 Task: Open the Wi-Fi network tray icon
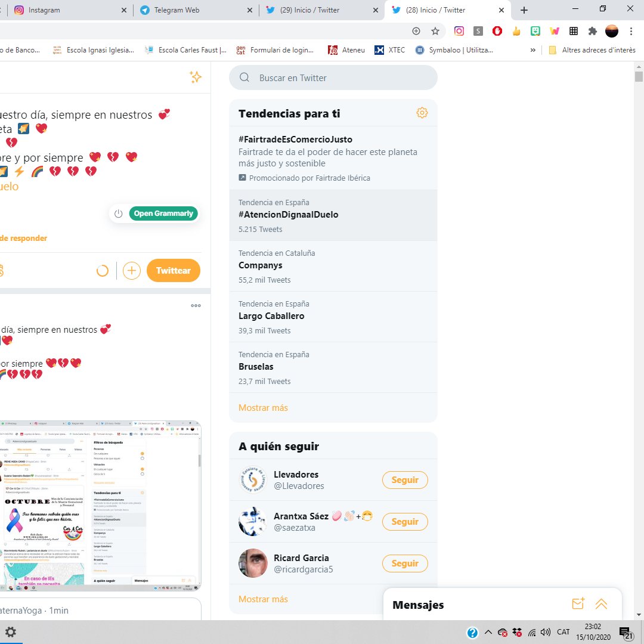click(532, 633)
